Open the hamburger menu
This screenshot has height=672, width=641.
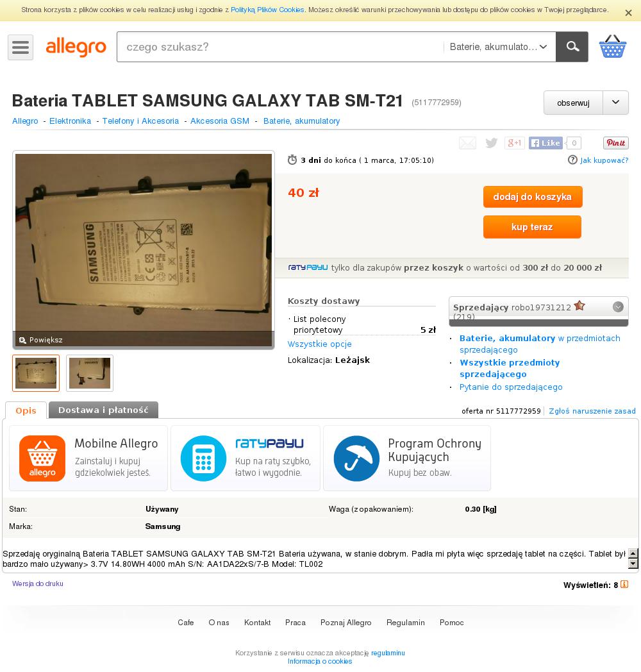20,47
